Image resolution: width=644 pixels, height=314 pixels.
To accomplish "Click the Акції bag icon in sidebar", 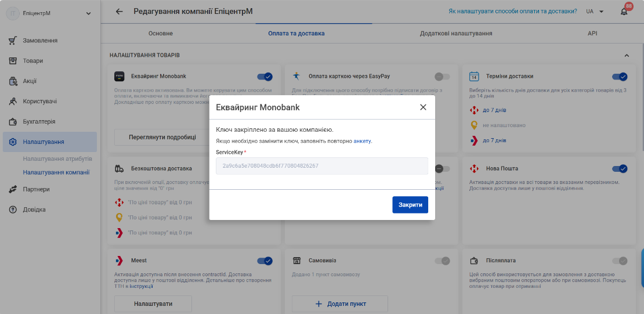I will [x=13, y=81].
